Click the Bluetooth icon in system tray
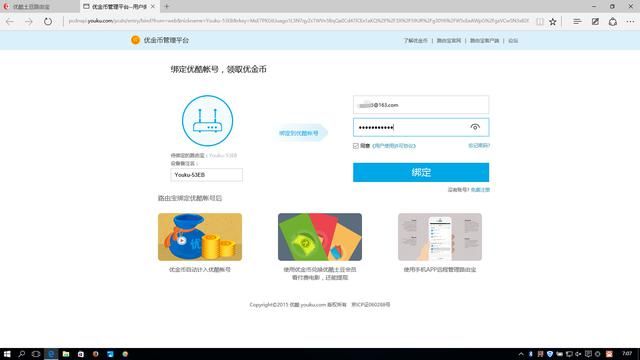 [531, 354]
